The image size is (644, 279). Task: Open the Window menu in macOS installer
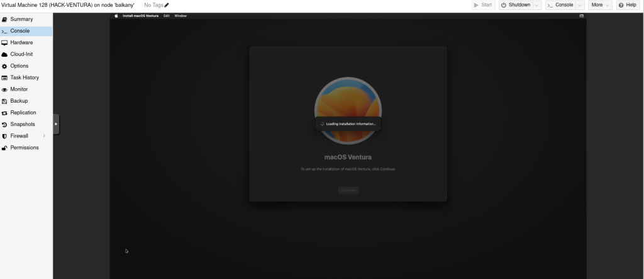click(180, 15)
